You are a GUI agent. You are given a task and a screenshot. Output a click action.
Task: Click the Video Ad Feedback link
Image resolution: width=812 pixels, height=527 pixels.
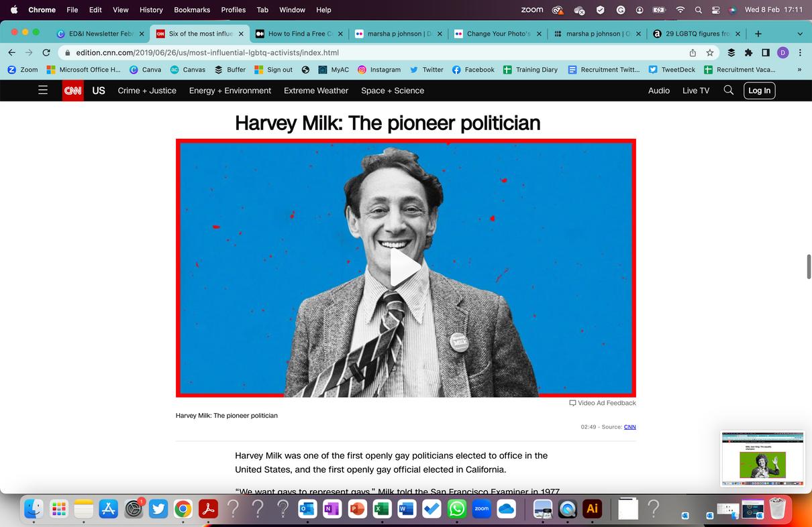point(603,403)
